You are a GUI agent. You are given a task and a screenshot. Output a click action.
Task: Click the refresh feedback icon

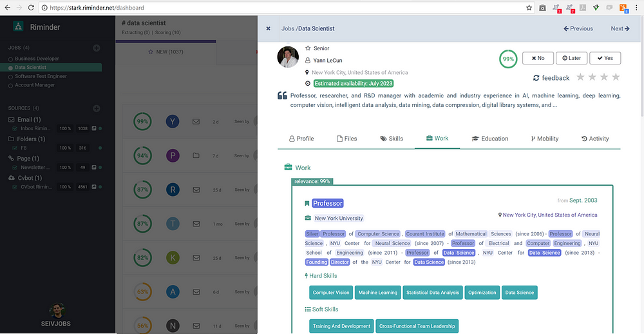pyautogui.click(x=536, y=78)
